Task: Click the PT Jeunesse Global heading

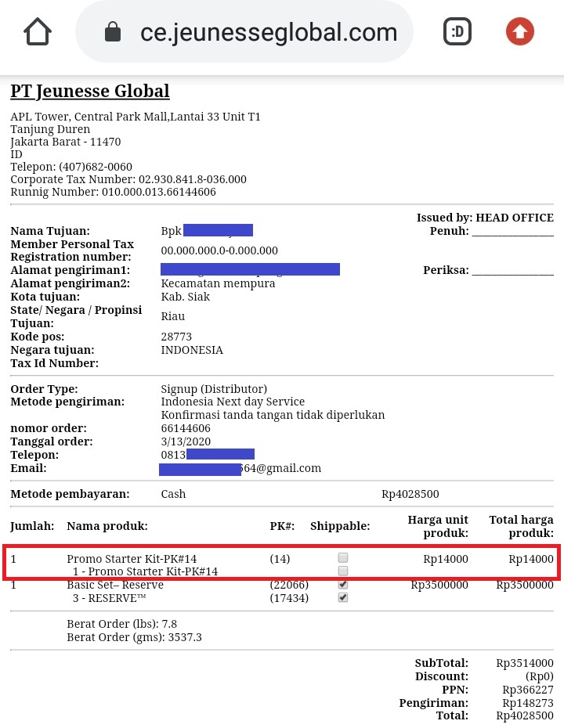Action: click(89, 92)
